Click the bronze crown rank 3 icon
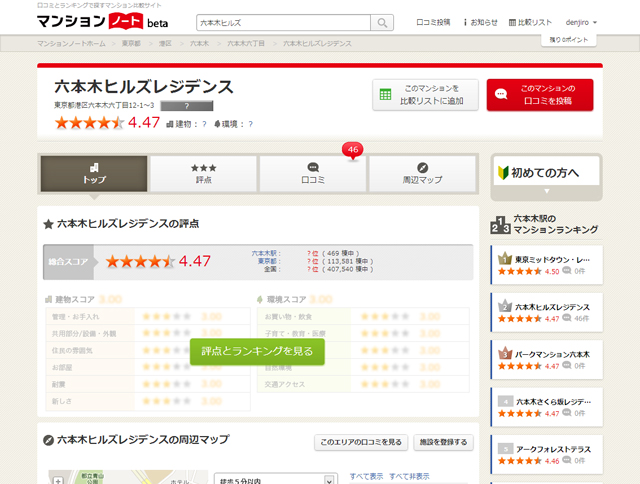Image resolution: width=640 pixels, height=484 pixels. [x=504, y=353]
